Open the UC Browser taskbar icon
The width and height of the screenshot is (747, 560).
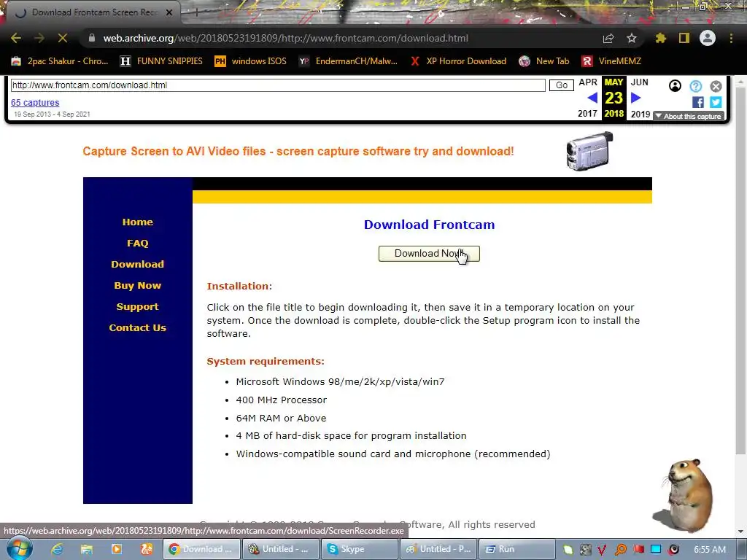146,549
